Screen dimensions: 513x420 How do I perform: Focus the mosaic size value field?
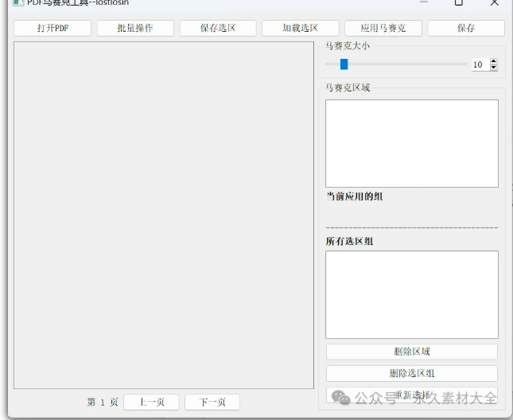click(x=479, y=64)
